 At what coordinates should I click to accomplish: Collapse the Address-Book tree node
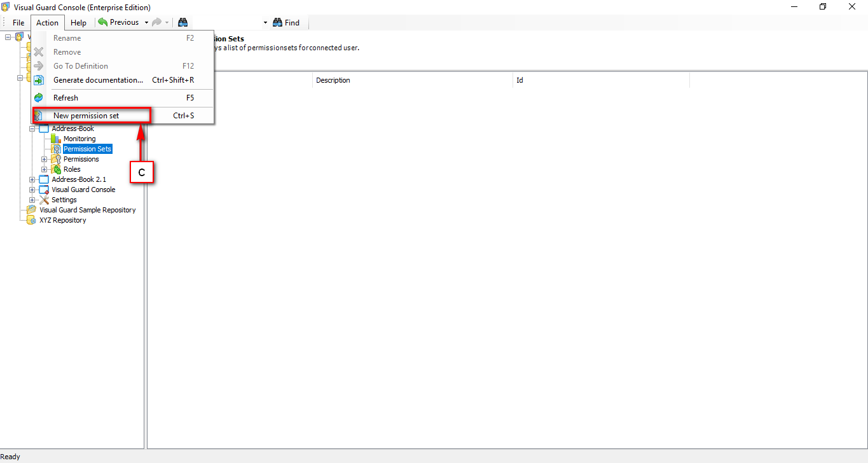coord(32,128)
